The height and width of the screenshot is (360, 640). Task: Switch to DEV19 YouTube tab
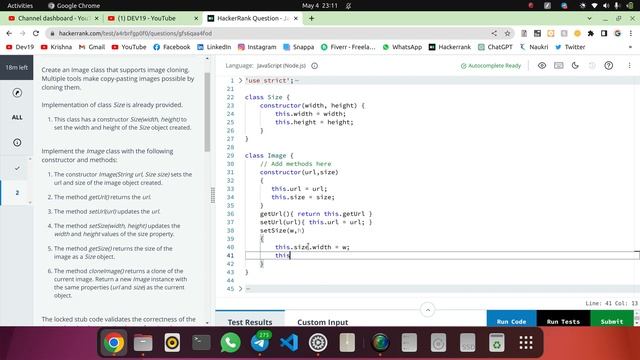[x=151, y=18]
